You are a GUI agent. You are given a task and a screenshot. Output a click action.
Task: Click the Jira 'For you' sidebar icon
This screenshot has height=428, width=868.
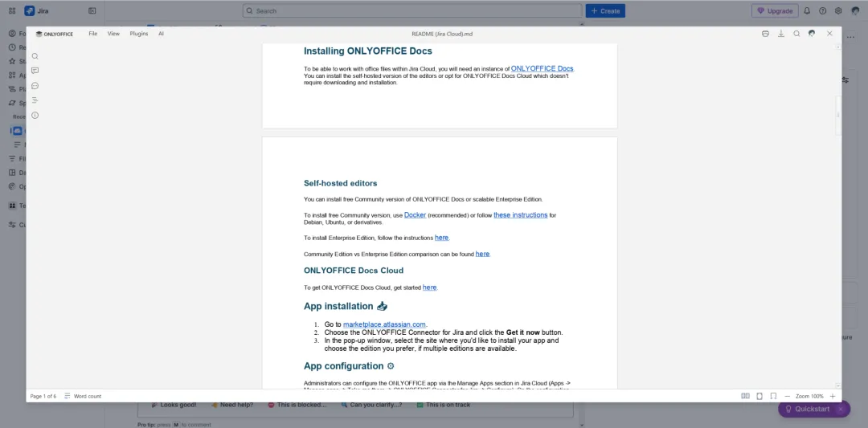coord(12,34)
